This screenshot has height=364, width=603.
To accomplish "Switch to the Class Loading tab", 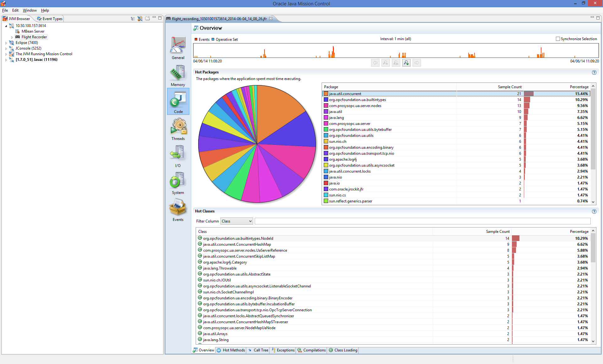I will click(x=343, y=350).
